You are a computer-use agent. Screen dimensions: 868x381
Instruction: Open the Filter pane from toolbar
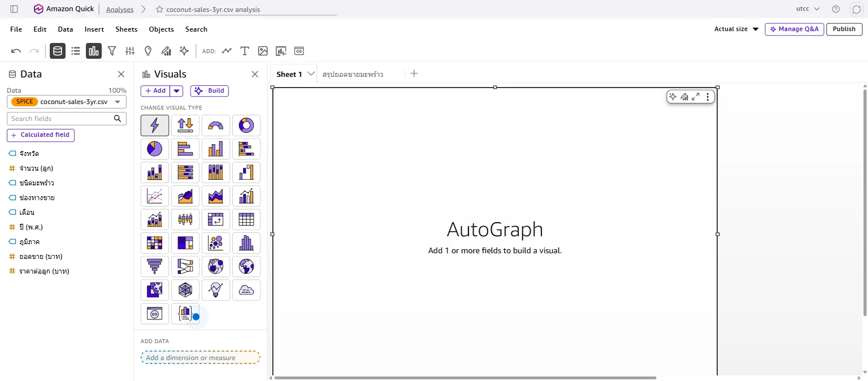[x=112, y=51]
